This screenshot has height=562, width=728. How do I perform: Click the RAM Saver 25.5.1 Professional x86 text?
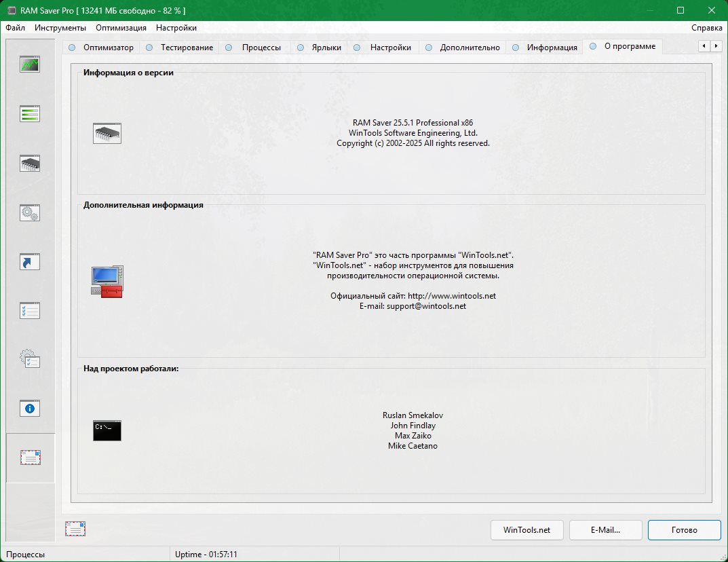coord(413,123)
